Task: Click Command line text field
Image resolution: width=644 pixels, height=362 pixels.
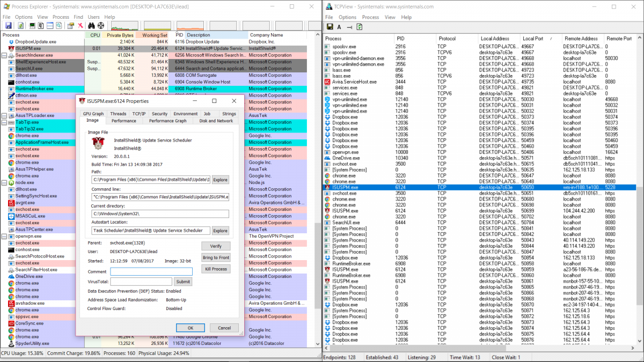Action: pyautogui.click(x=160, y=197)
